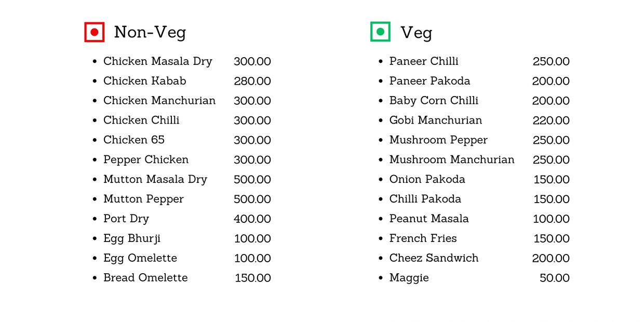Click the green Veg indicator icon
This screenshot has height=322, width=644.
tap(380, 32)
